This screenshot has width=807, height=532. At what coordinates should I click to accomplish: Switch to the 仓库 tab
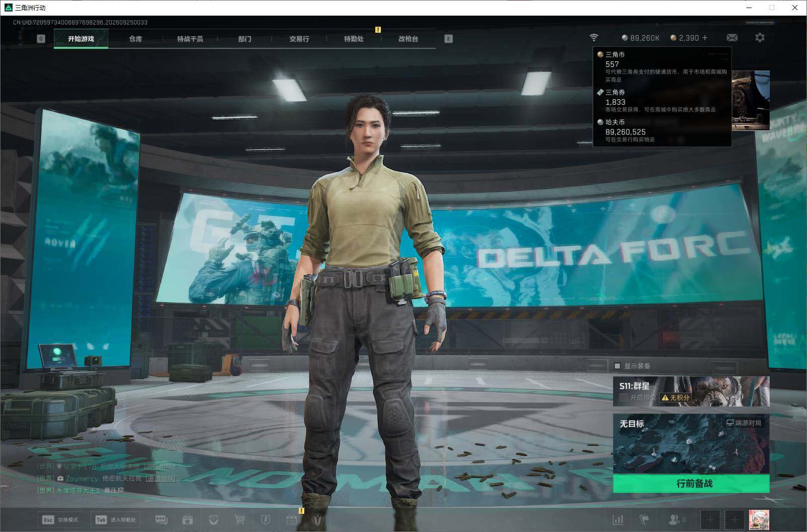coord(136,39)
